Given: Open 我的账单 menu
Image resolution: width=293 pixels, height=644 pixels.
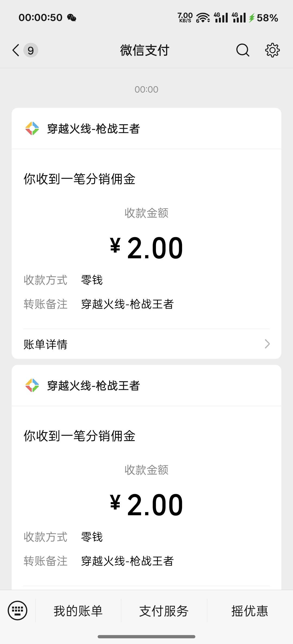Looking at the screenshot, I should point(78,611).
